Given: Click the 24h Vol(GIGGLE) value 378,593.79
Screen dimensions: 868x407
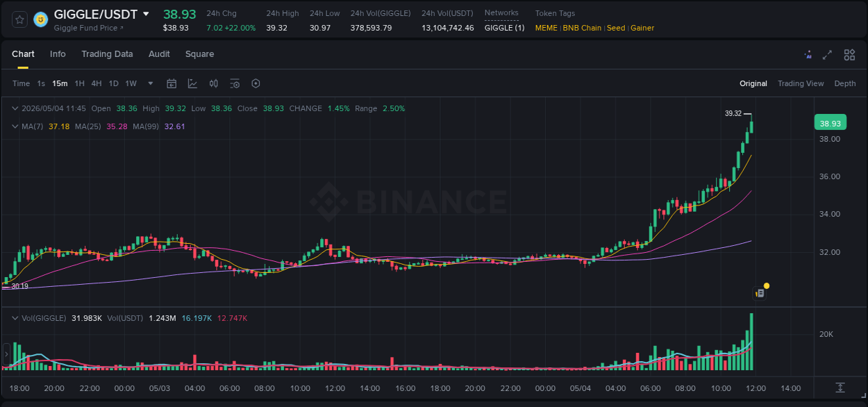Looking at the screenshot, I should 371,28.
